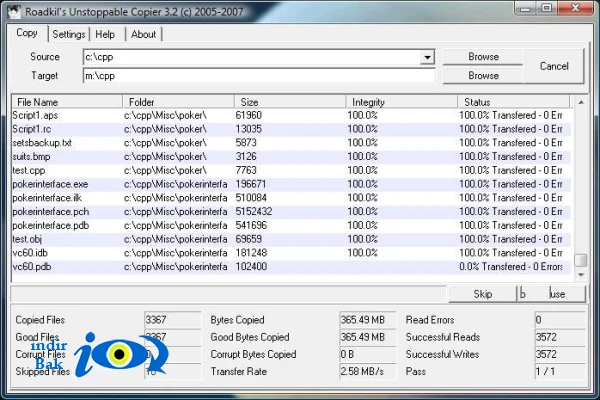Click the Pause button

[x=551, y=294]
